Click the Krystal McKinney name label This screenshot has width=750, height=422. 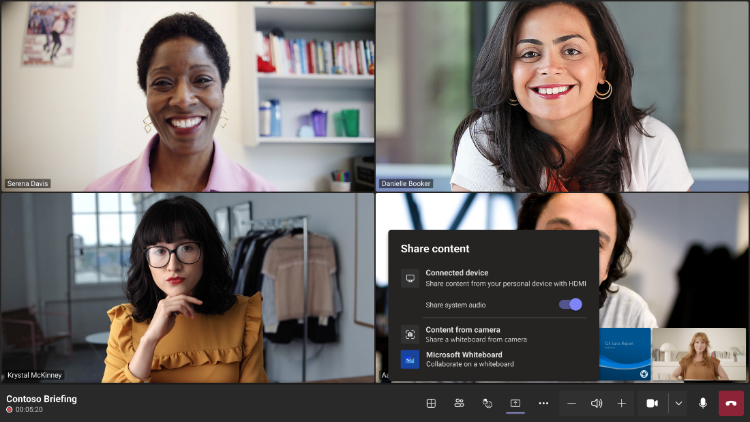coord(34,375)
